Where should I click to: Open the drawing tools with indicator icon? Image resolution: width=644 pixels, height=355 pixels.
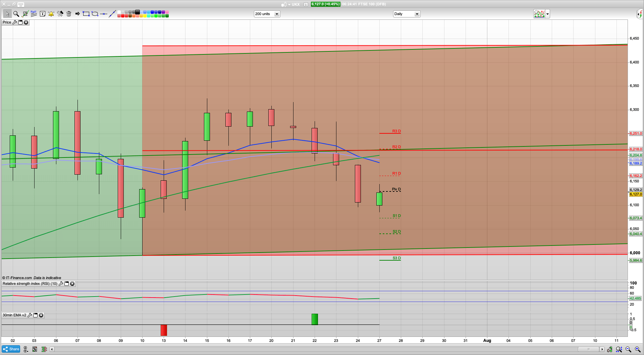tap(24, 14)
